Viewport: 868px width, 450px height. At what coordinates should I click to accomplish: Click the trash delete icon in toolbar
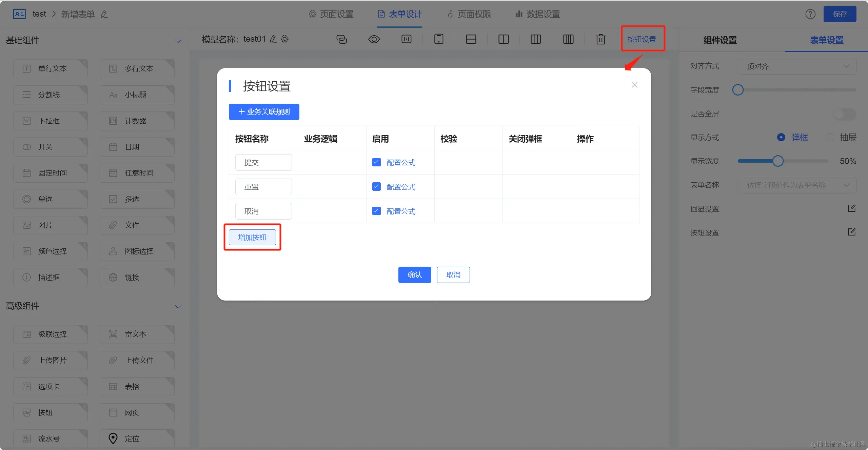[600, 39]
